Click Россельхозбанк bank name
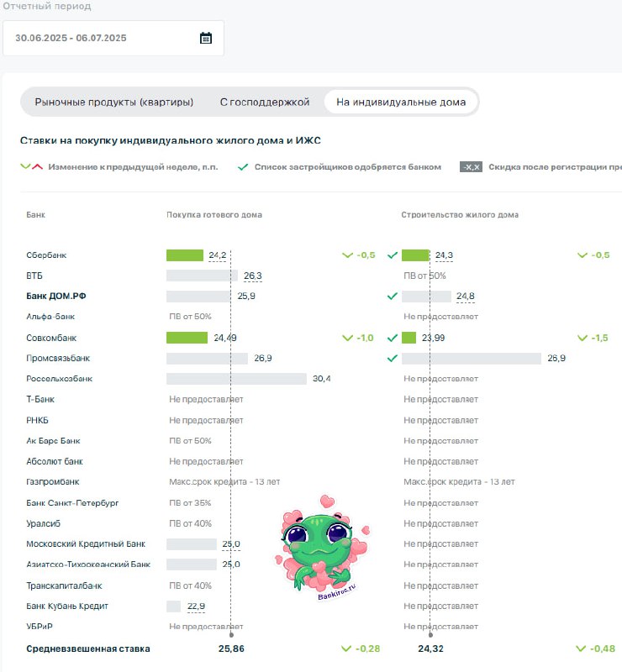The image size is (622, 672). pyautogui.click(x=59, y=379)
